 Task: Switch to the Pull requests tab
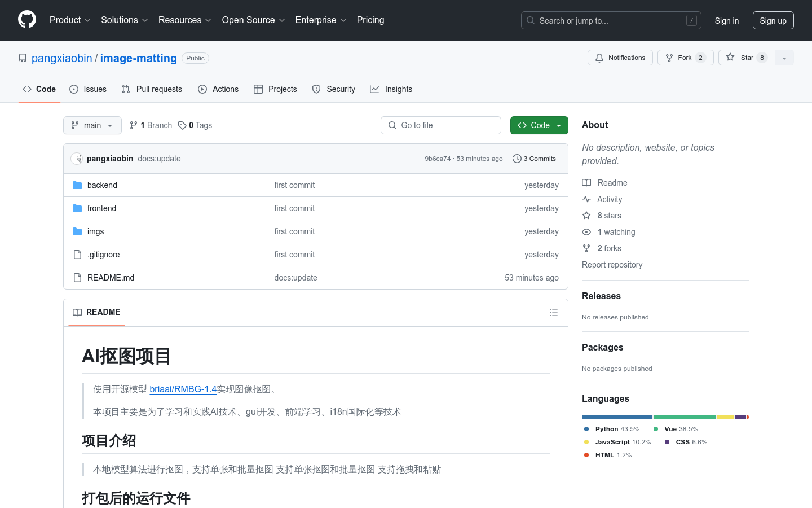pyautogui.click(x=152, y=89)
